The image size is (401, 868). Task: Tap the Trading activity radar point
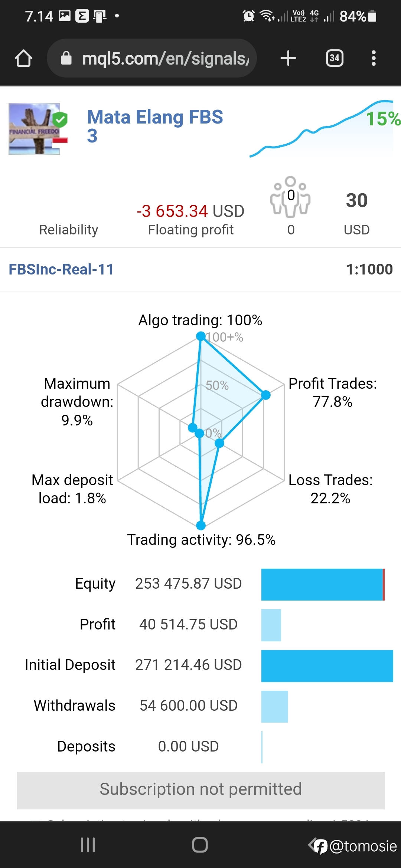[201, 525]
